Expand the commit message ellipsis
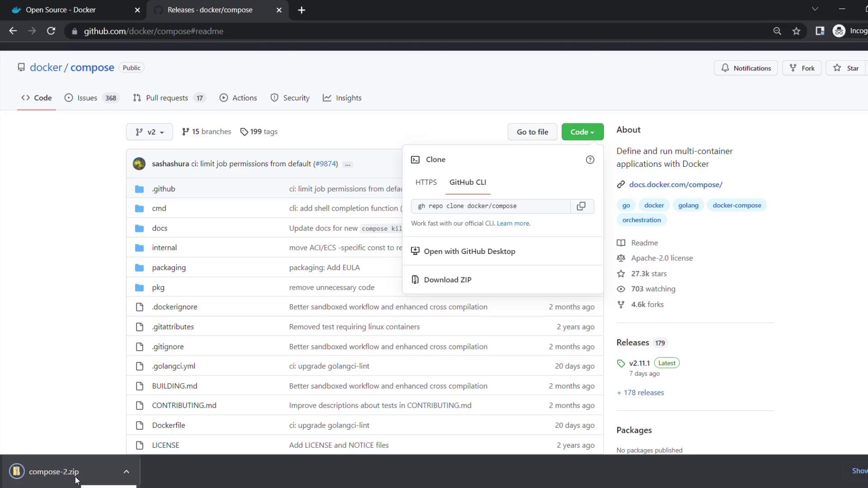Screen dimensions: 868x488 click(348, 164)
